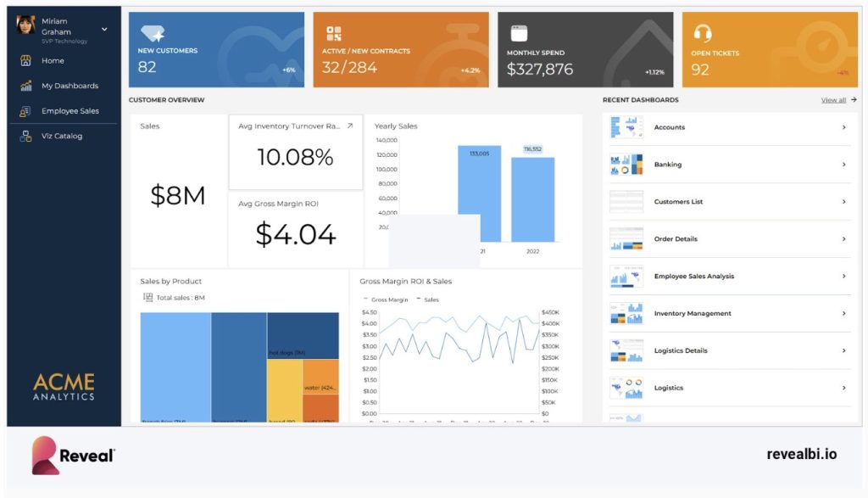The width and height of the screenshot is (868, 498).
Task: Expand the Avg Inventory Turnover card arrow
Action: point(350,126)
